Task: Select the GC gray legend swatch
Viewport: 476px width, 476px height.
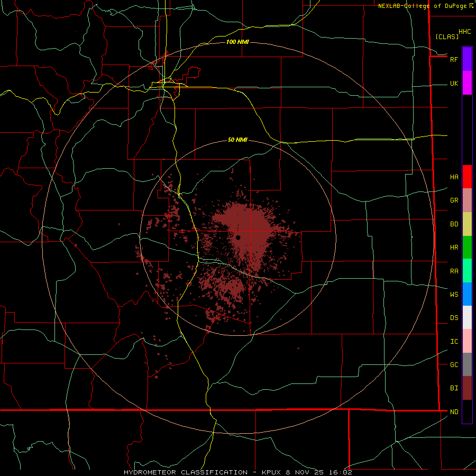Action: click(x=467, y=364)
